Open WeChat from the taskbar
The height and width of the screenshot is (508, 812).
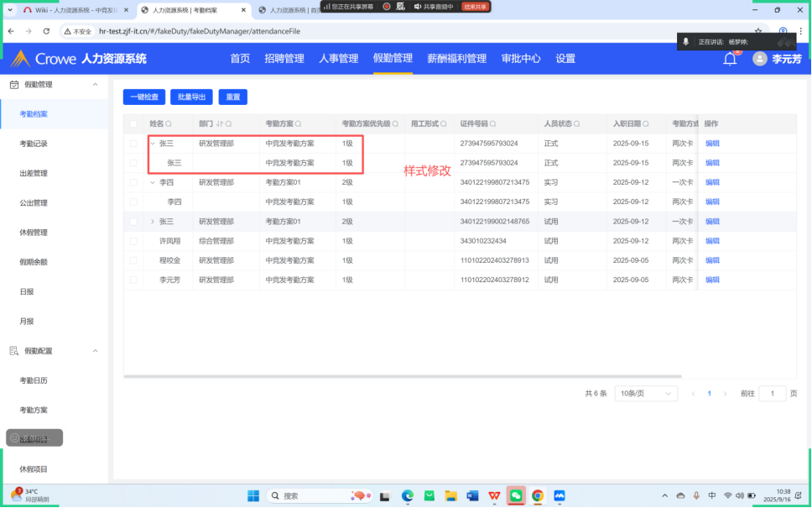[x=516, y=495]
